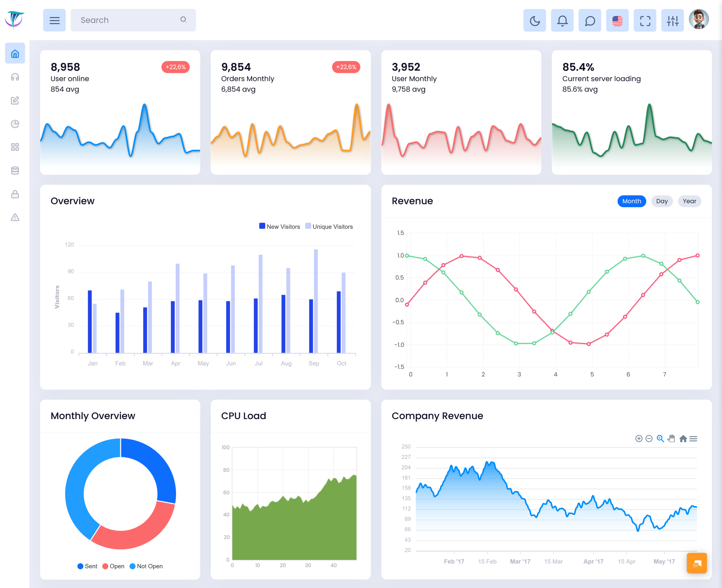Open the user profile avatar menu
Image resolution: width=722 pixels, height=588 pixels.
[699, 19]
